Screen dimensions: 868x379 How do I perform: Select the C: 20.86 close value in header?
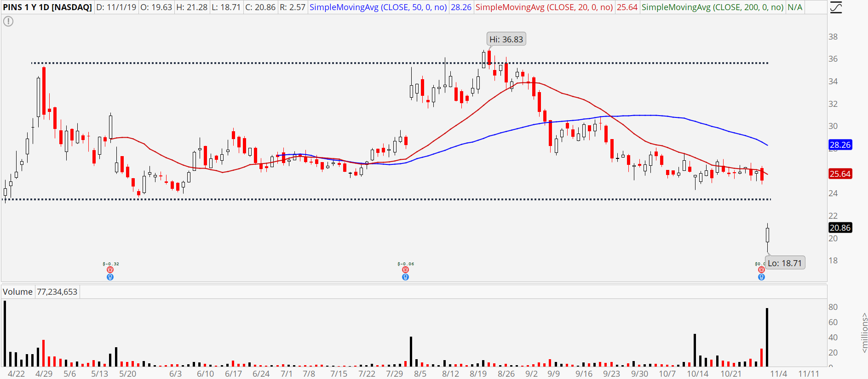pyautogui.click(x=260, y=7)
